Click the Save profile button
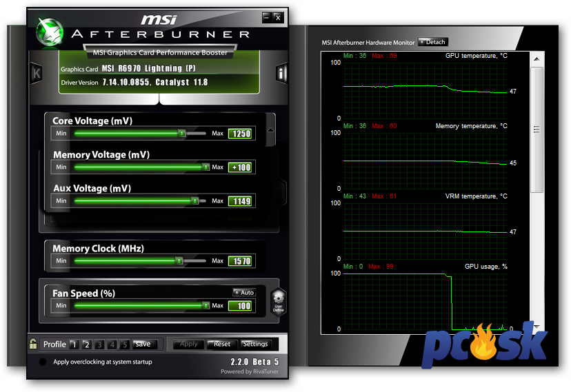 click(x=145, y=344)
